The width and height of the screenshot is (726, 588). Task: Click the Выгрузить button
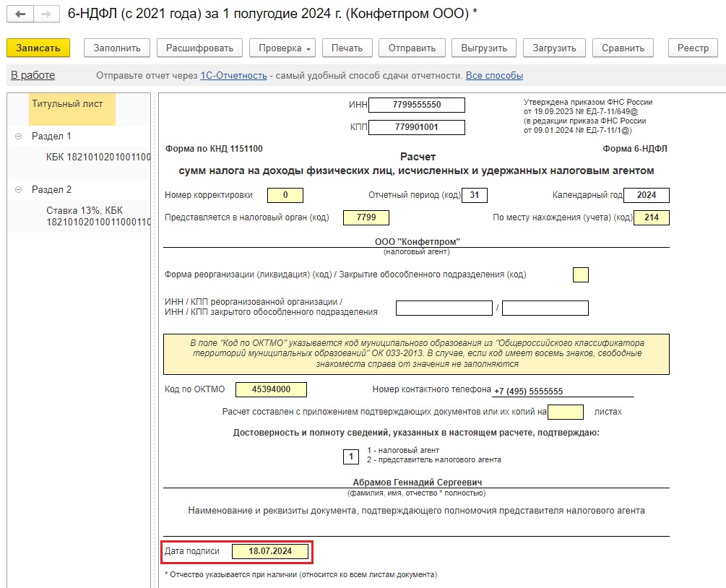[x=484, y=48]
